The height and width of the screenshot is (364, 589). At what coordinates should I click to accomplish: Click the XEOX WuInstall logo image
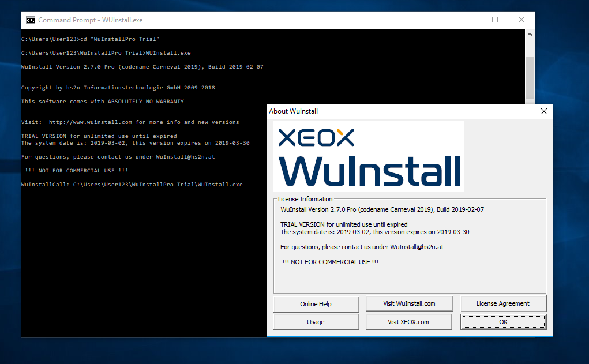[x=368, y=156]
